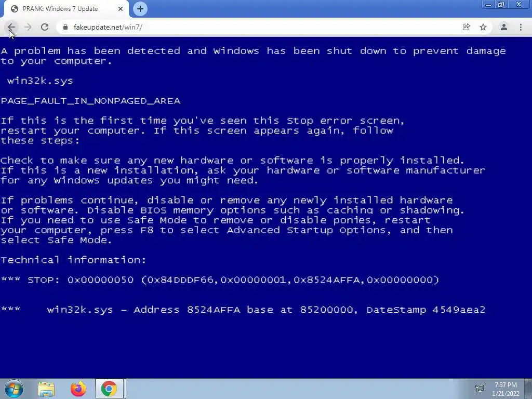Click the padlock site info icon
The width and height of the screenshot is (532, 399).
[x=65, y=27]
